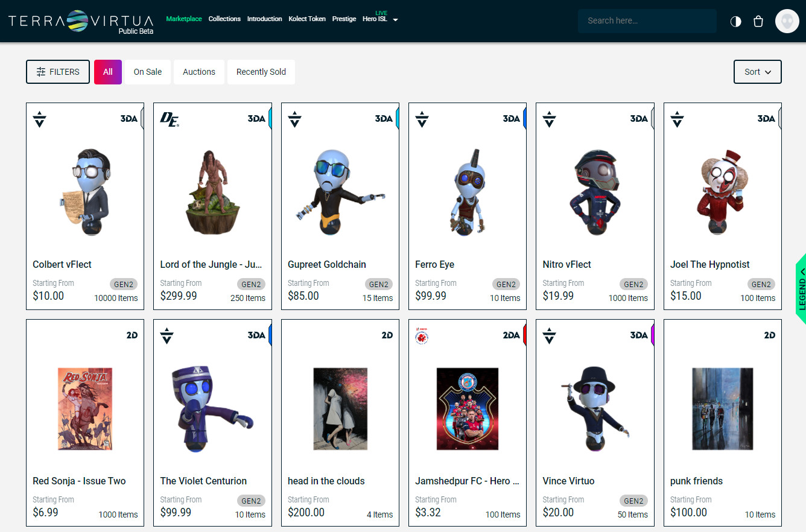Click the $299.99 price on Lord of the Jungle

(x=179, y=296)
